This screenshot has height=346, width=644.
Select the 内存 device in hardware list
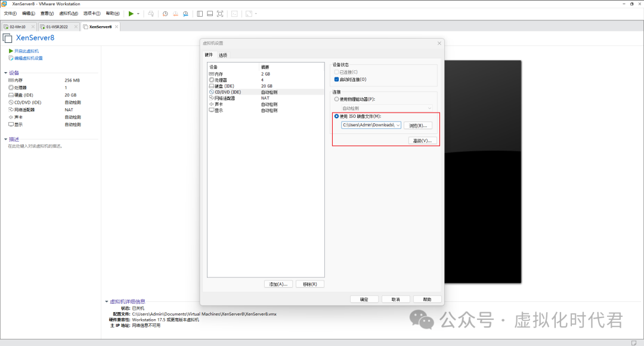tap(218, 73)
